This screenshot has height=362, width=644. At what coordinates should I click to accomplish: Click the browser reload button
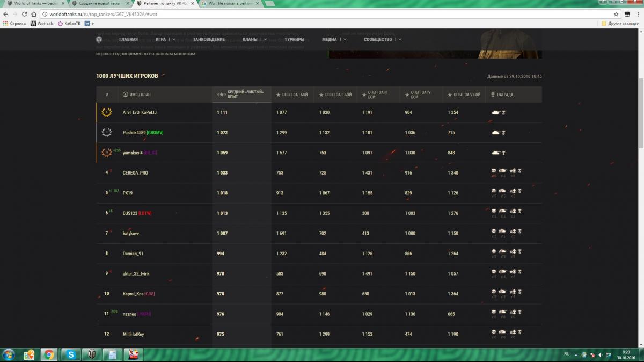(25, 15)
